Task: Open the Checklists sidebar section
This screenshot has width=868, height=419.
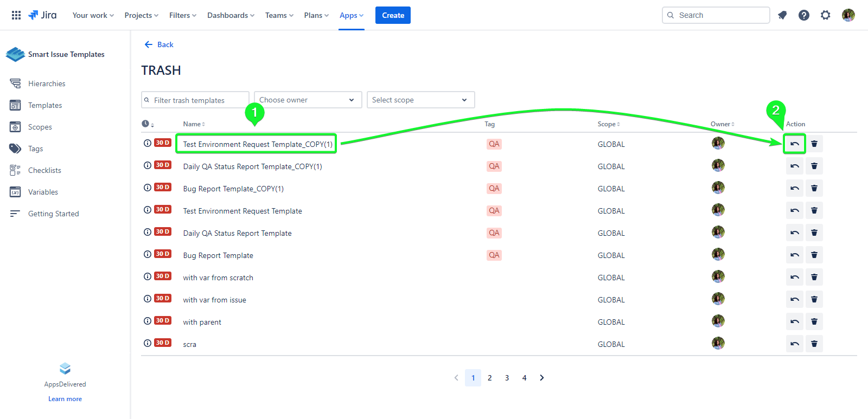Action: pyautogui.click(x=44, y=170)
